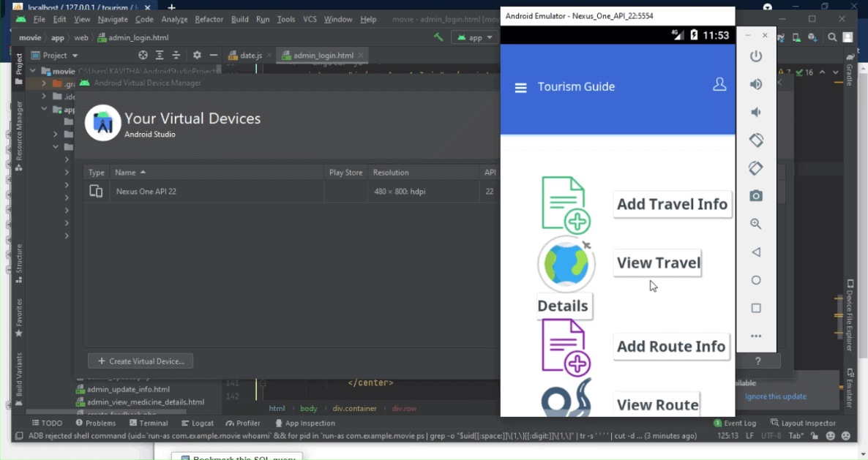Open the Logcat tool window
Image resolution: width=868 pixels, height=460 pixels.
click(x=198, y=423)
